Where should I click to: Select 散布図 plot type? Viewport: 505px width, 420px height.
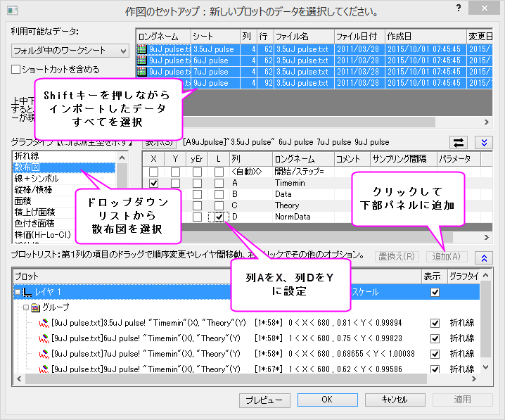tap(65, 167)
